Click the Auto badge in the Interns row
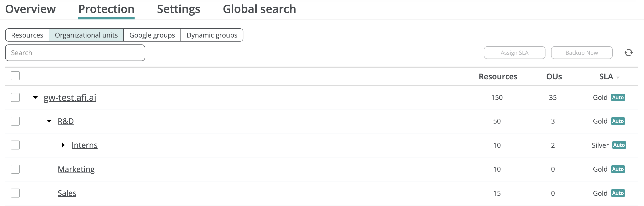The image size is (644, 206). (x=619, y=145)
